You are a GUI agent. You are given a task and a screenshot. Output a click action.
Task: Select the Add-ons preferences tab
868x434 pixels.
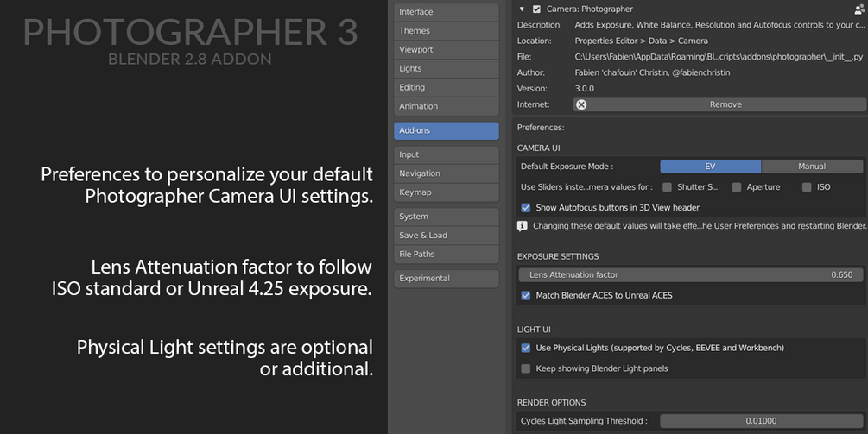click(447, 130)
